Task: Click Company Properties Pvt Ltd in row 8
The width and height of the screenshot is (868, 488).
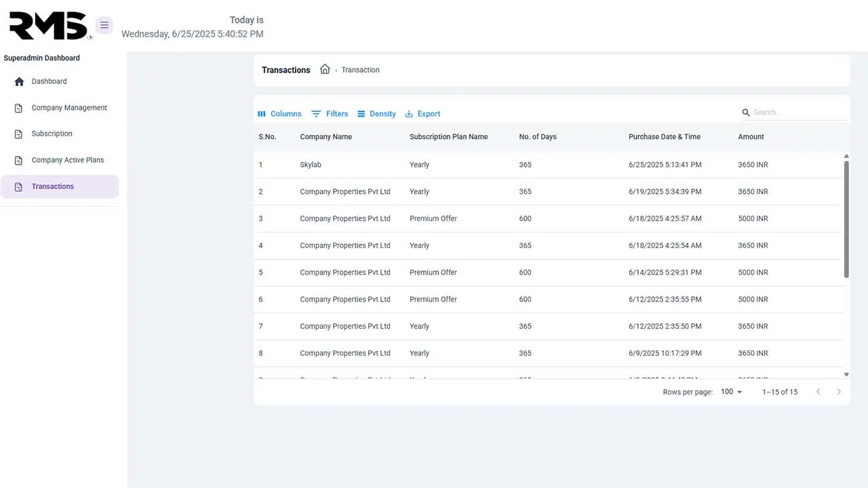Action: (345, 353)
